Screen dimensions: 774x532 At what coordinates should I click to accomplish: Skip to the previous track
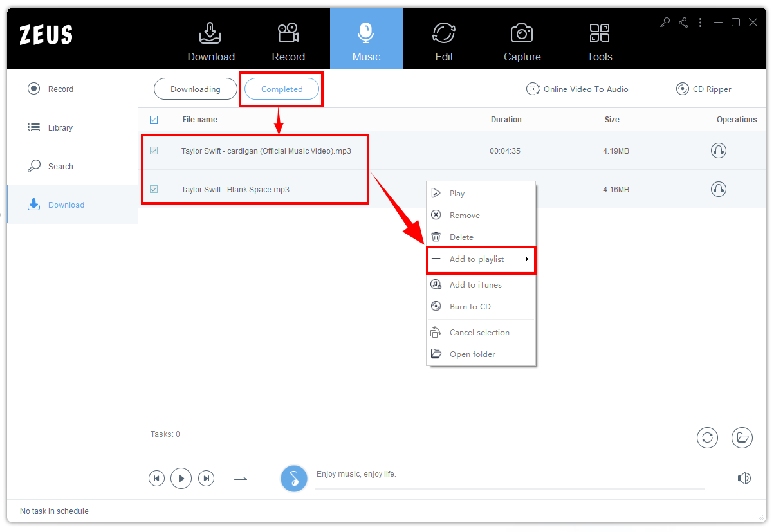[x=156, y=478]
